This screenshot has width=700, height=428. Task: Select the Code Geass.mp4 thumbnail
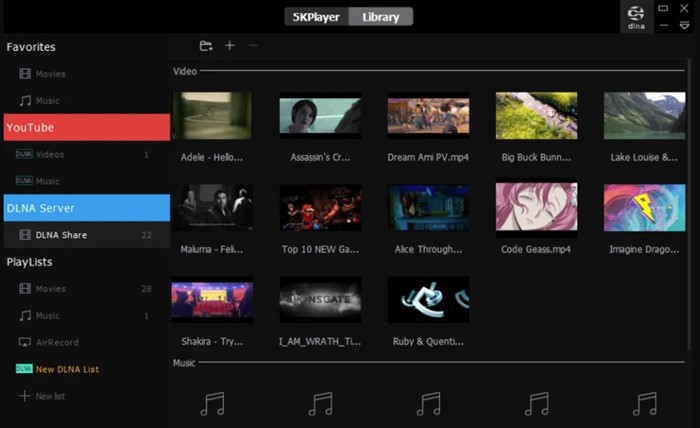click(536, 208)
